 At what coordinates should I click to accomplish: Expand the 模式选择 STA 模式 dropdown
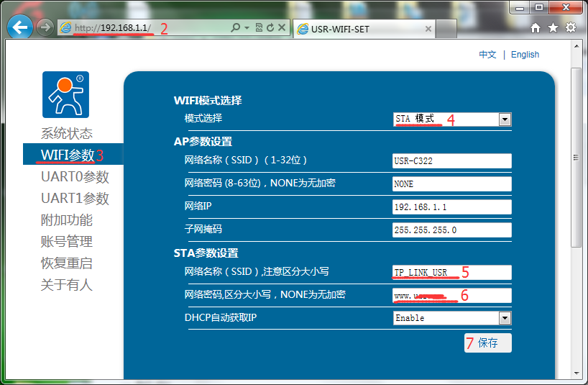(504, 119)
